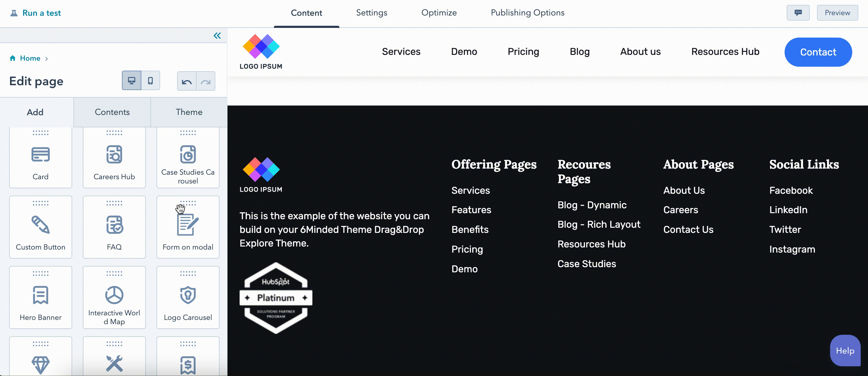
Task: Click Blog in the header navigation
Action: coord(580,52)
